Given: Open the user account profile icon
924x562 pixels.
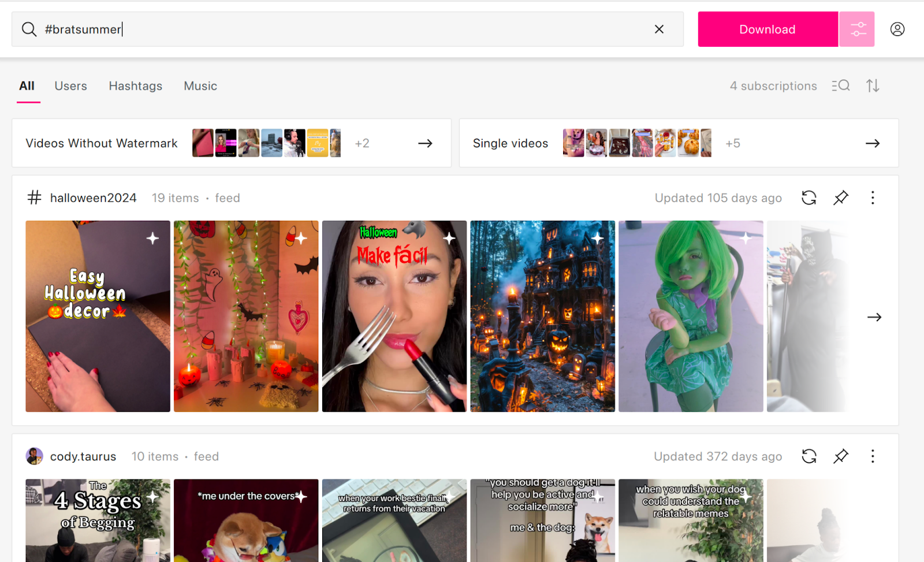Looking at the screenshot, I should (x=897, y=29).
